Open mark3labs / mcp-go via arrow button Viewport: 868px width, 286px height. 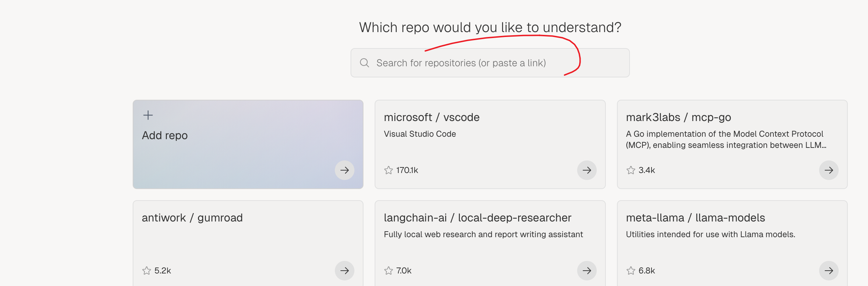pos(829,170)
